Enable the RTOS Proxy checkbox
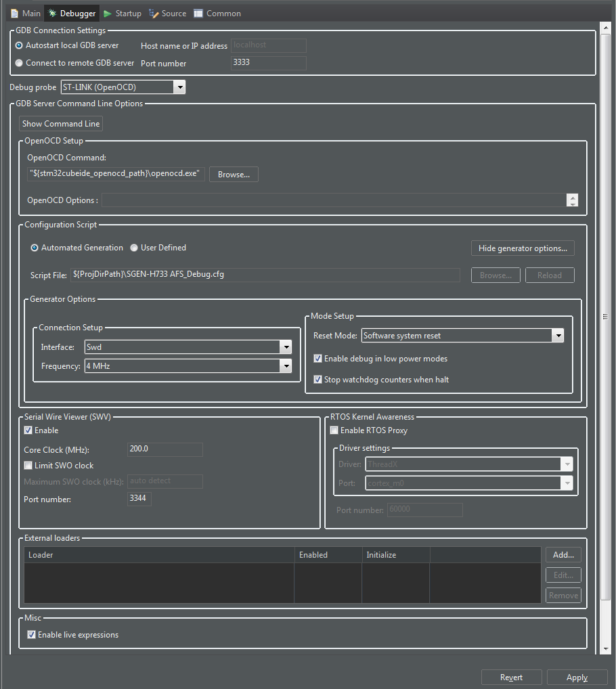This screenshot has width=616, height=689. pos(334,430)
